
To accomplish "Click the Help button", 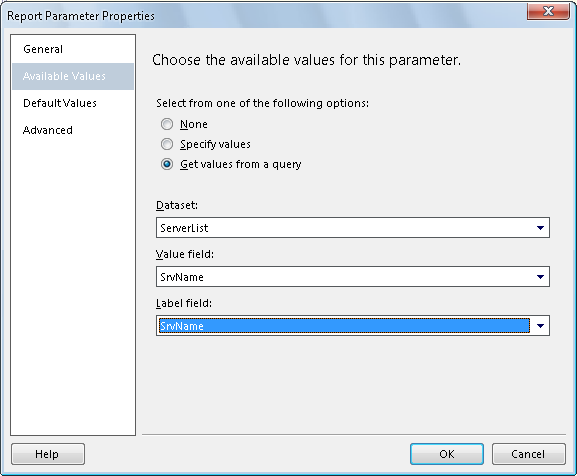I will (48, 454).
